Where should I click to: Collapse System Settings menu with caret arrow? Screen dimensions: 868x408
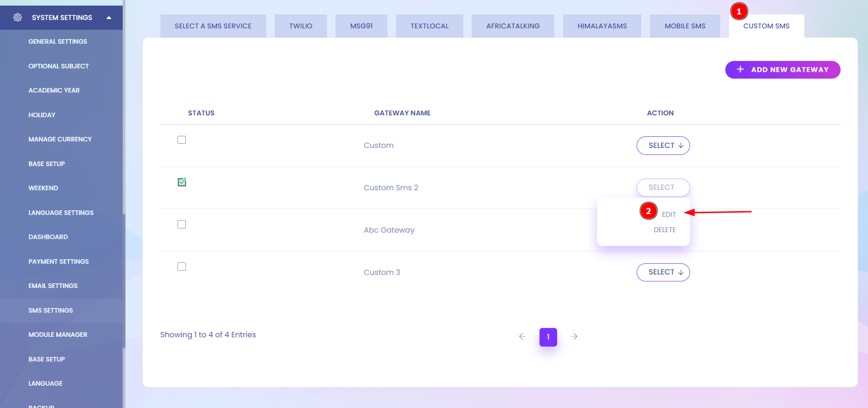(x=109, y=18)
